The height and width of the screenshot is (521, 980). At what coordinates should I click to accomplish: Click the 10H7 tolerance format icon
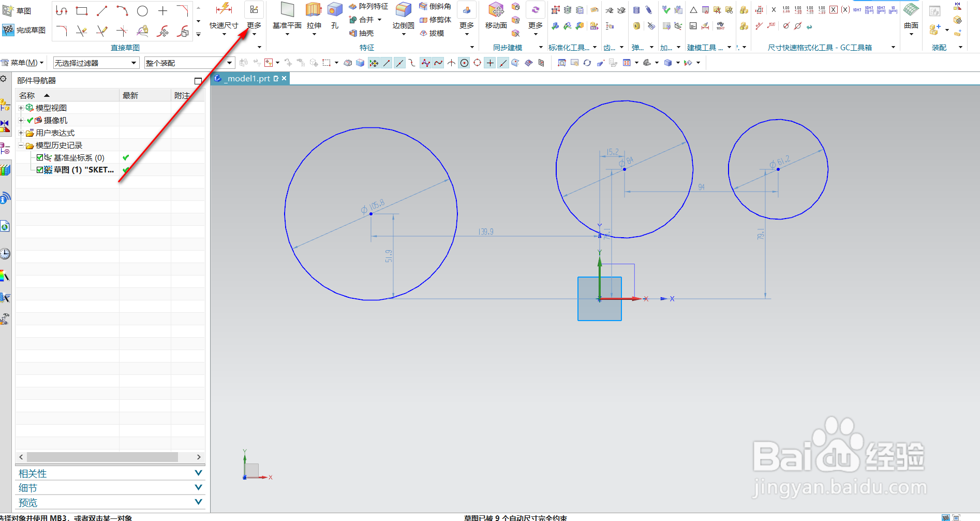click(857, 10)
